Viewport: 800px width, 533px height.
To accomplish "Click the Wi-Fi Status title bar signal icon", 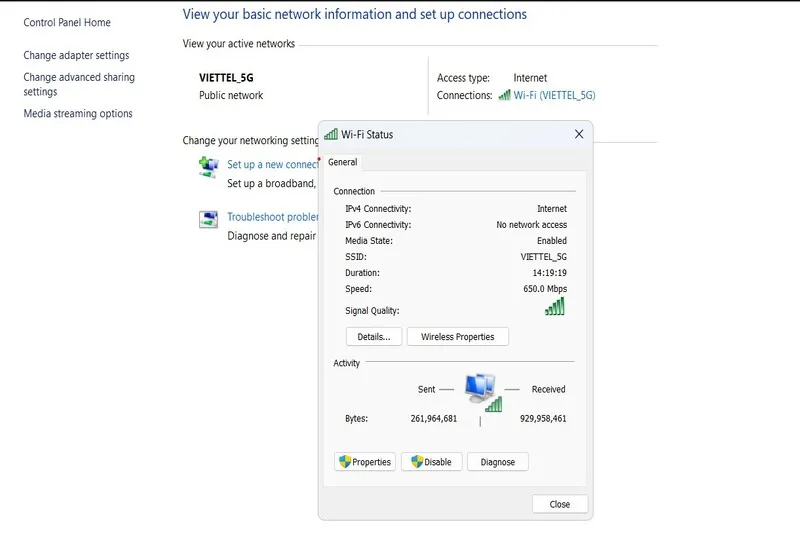I will [331, 134].
